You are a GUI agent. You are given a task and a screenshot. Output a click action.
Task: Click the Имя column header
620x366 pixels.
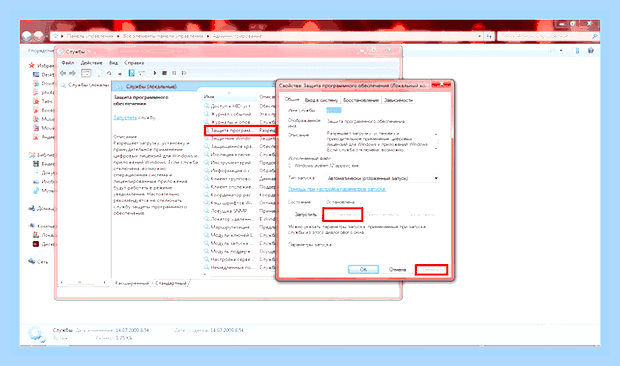(229, 97)
